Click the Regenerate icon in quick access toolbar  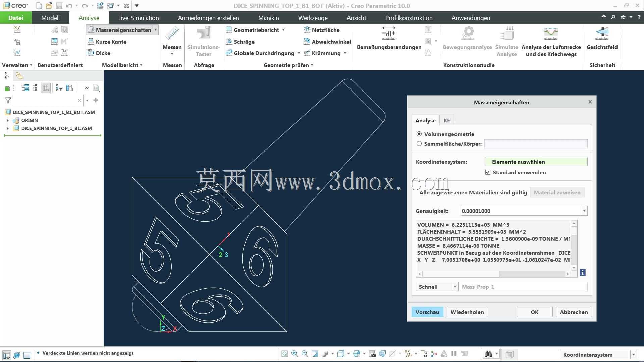(100, 6)
